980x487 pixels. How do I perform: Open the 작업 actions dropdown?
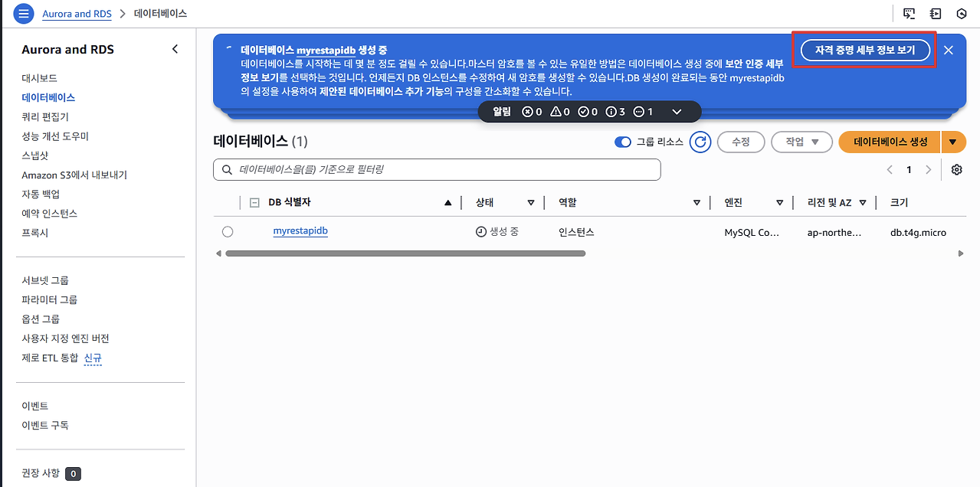[x=801, y=142]
